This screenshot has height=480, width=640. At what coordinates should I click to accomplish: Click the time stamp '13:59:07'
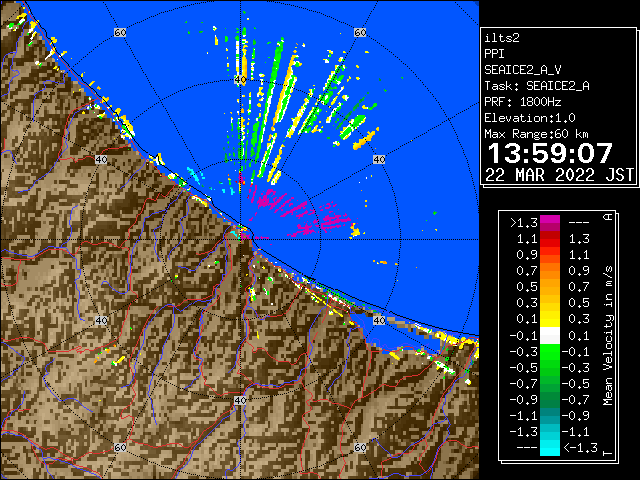[x=550, y=153]
